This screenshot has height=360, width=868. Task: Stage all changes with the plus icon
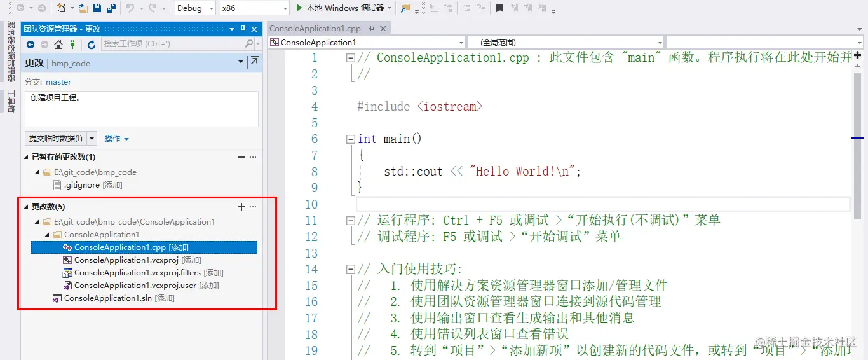(x=241, y=207)
